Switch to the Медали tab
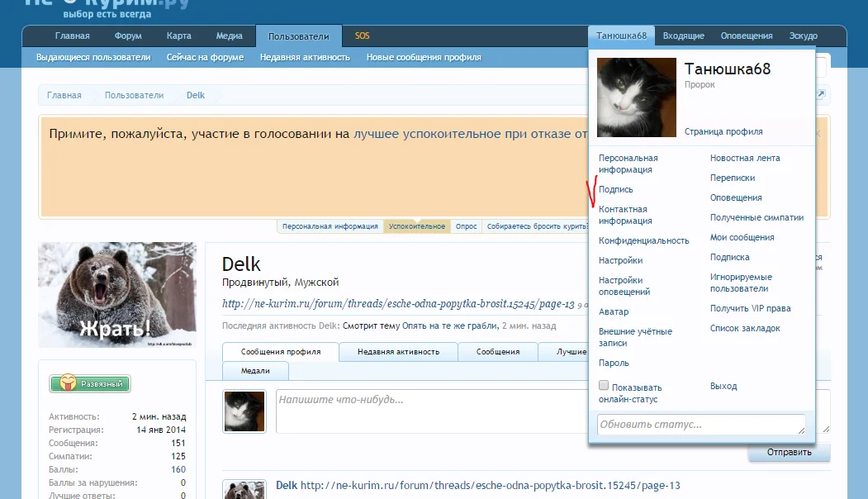868x499 pixels. pyautogui.click(x=255, y=370)
